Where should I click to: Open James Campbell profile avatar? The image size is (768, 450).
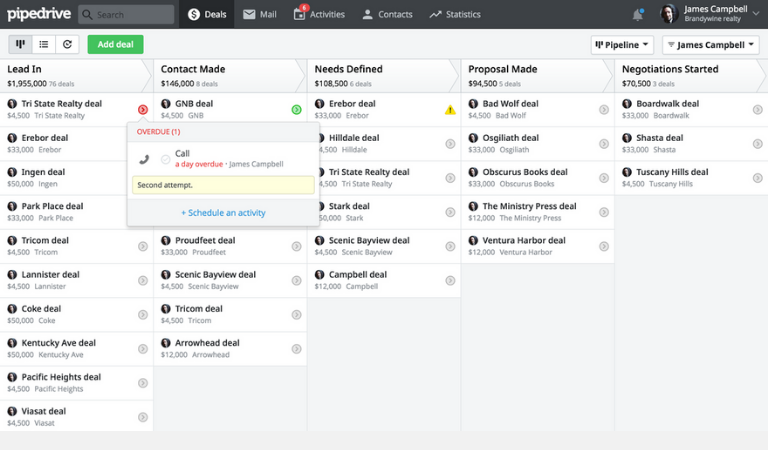[x=669, y=14]
